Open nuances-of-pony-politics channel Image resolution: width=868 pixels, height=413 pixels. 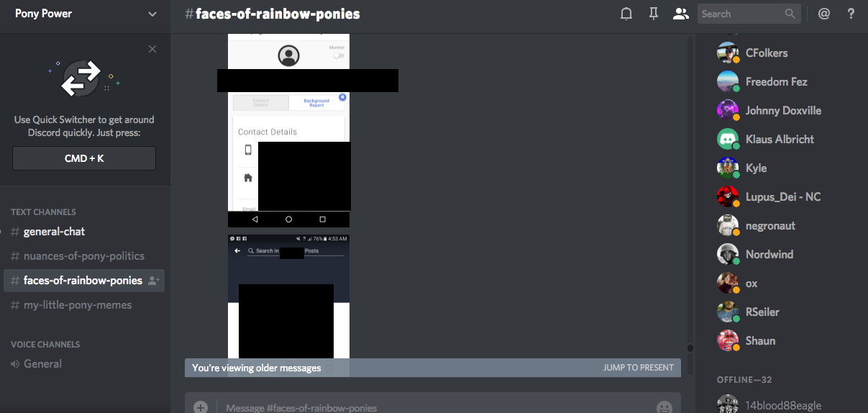point(83,256)
